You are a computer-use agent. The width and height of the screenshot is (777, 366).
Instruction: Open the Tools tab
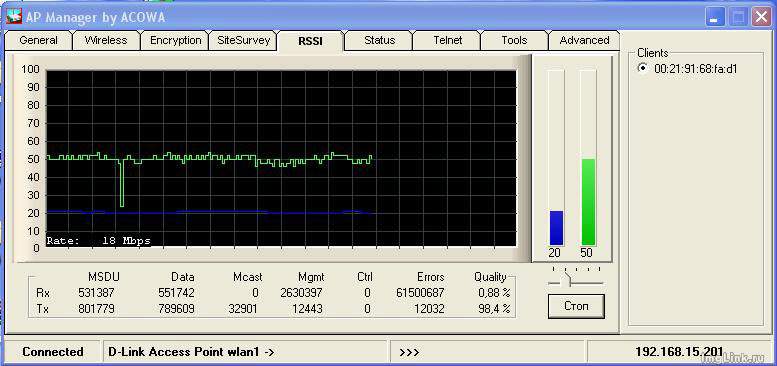pos(514,41)
